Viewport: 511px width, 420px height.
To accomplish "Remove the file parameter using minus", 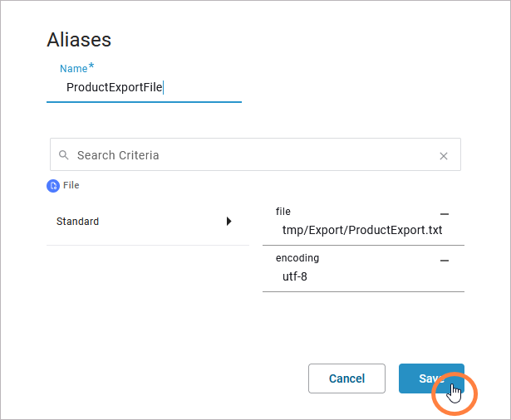I will click(x=445, y=213).
